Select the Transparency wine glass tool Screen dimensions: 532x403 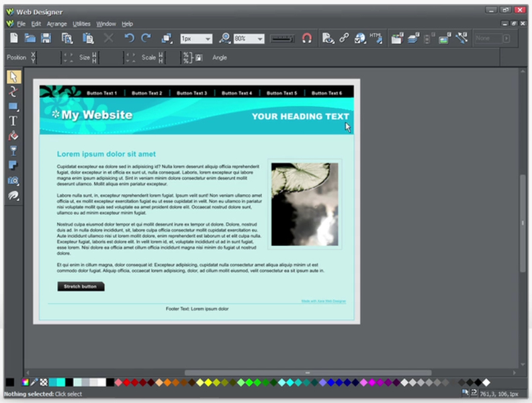13,150
